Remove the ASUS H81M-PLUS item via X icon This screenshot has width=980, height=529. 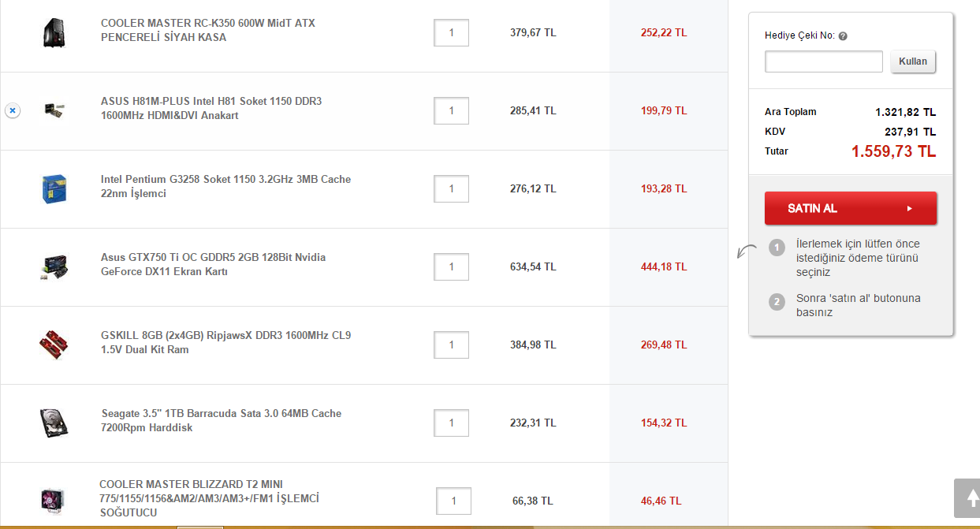pyautogui.click(x=12, y=110)
